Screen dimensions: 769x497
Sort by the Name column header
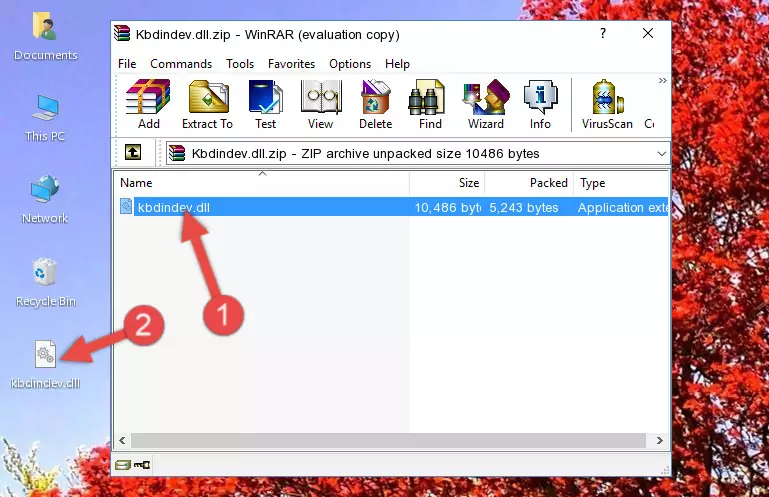point(262,183)
